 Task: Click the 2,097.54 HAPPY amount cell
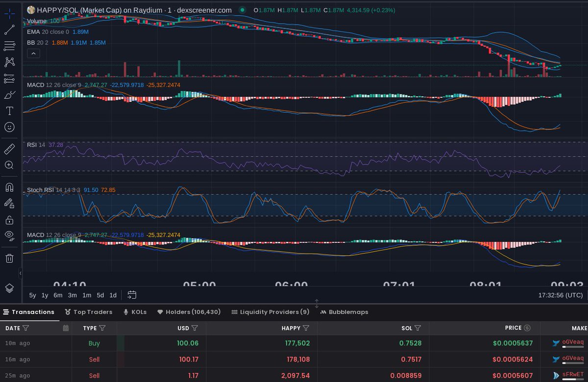click(296, 376)
